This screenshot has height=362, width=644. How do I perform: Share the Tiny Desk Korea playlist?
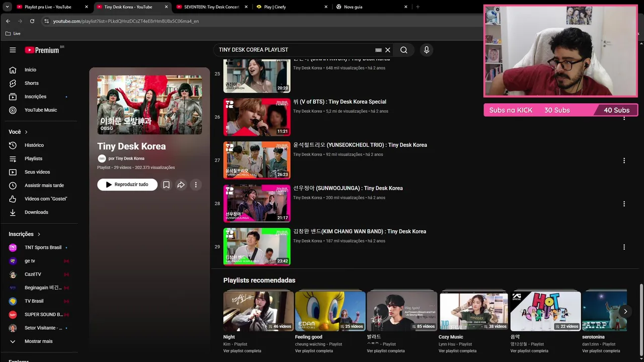click(181, 185)
